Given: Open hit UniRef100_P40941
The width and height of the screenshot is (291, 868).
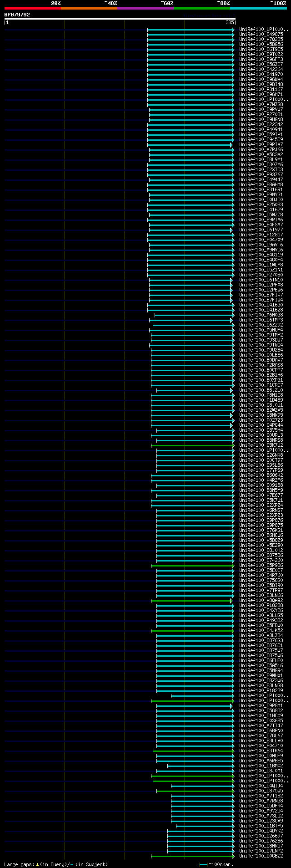Looking at the screenshot, I should [x=261, y=129].
